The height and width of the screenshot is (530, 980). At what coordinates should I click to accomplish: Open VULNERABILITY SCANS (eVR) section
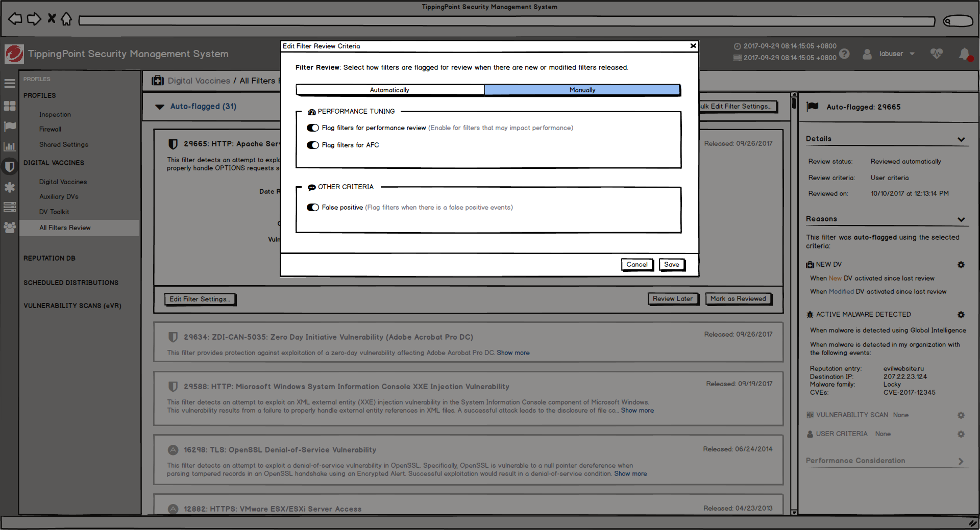tap(72, 306)
